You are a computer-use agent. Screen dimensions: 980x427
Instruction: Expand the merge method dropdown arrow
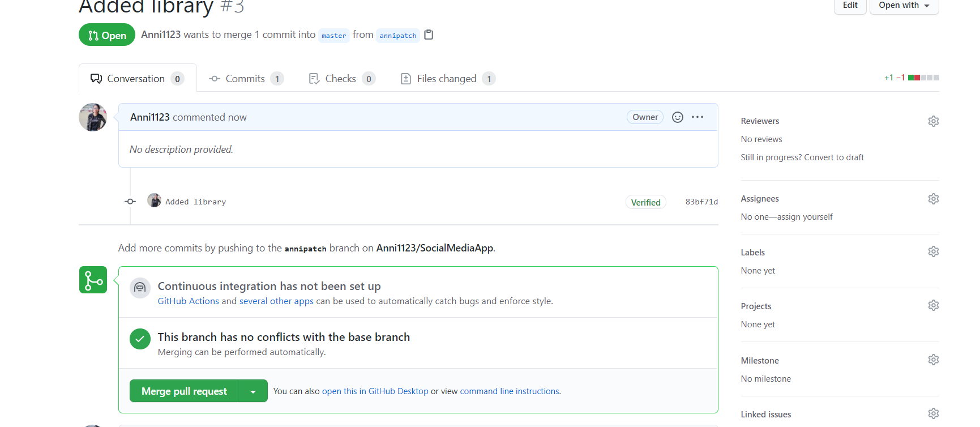point(253,391)
